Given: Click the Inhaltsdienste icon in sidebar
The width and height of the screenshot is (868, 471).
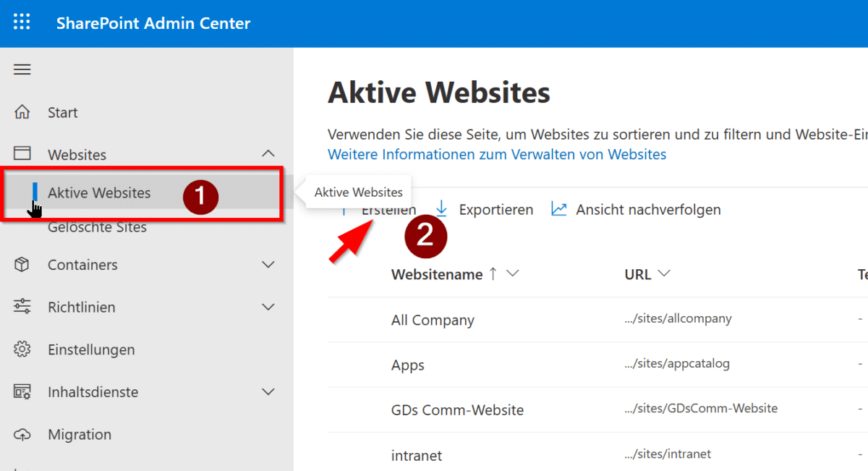Looking at the screenshot, I should (22, 392).
